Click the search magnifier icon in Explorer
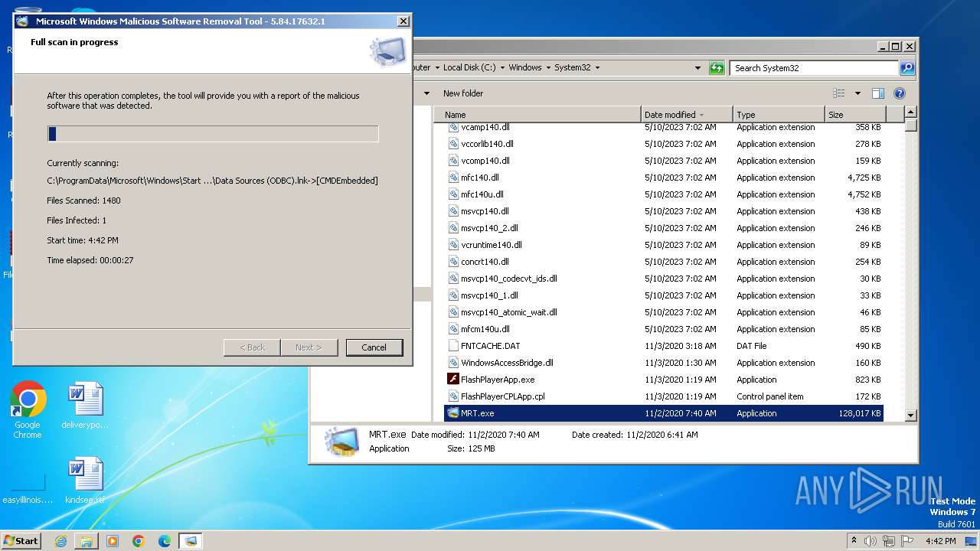The height and width of the screenshot is (551, 980). [907, 68]
